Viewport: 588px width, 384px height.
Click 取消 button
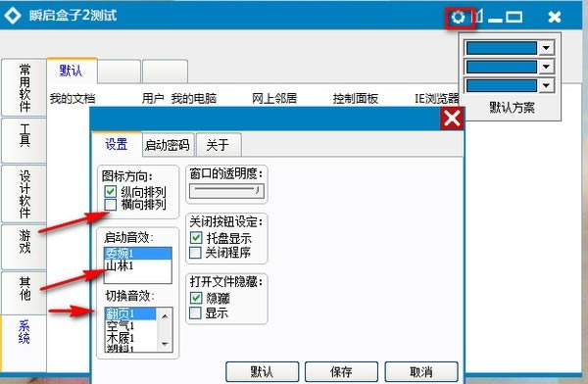pos(421,371)
